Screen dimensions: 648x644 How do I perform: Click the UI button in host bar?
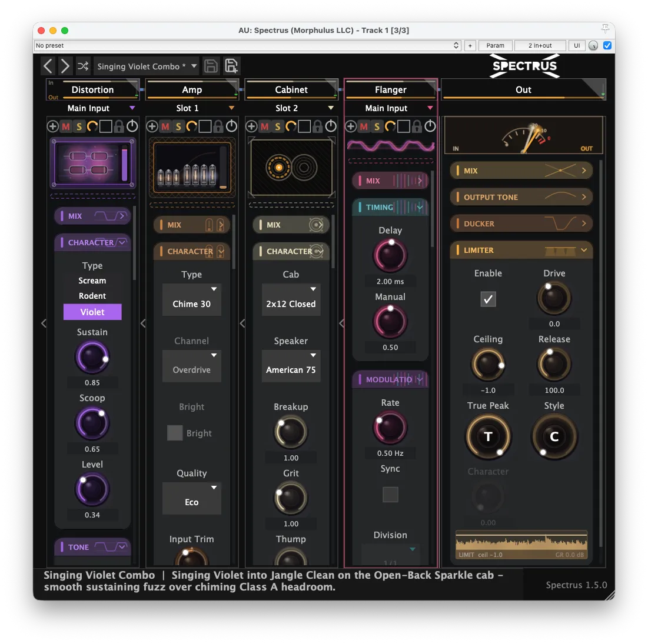pos(577,45)
